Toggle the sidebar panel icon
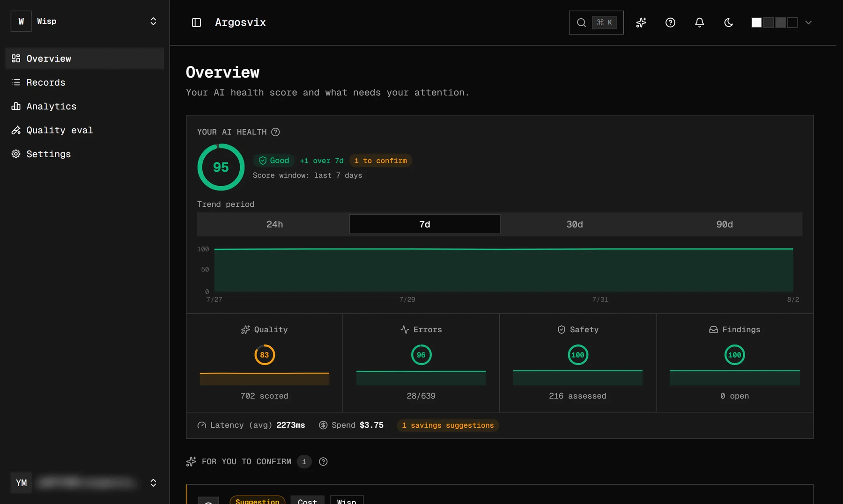 click(196, 22)
